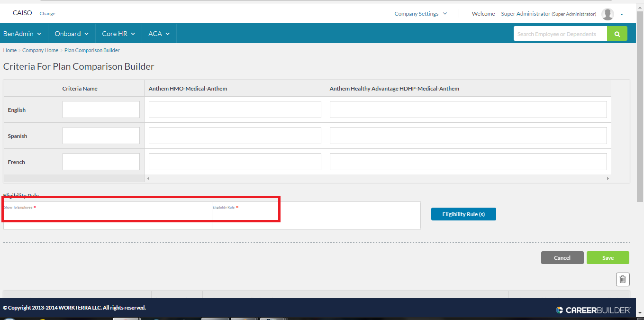Viewport: 644px width, 320px height.
Task: Open the Onboard navigation menu
Action: click(72, 34)
